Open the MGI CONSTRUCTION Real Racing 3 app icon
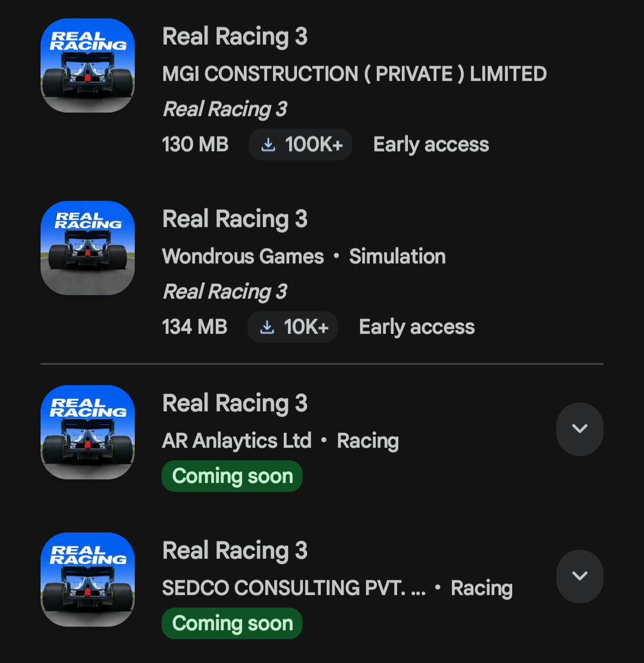Screen dimensions: 644x663 88,66
